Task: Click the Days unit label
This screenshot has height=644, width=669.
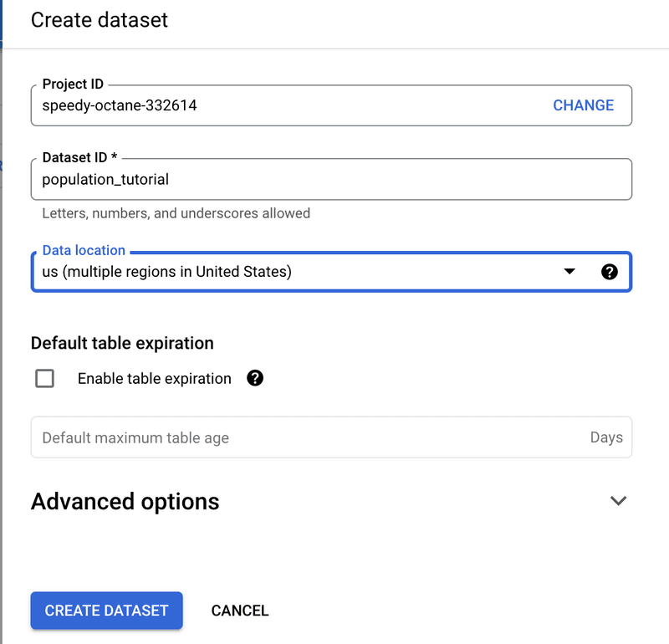Action: pos(606,437)
